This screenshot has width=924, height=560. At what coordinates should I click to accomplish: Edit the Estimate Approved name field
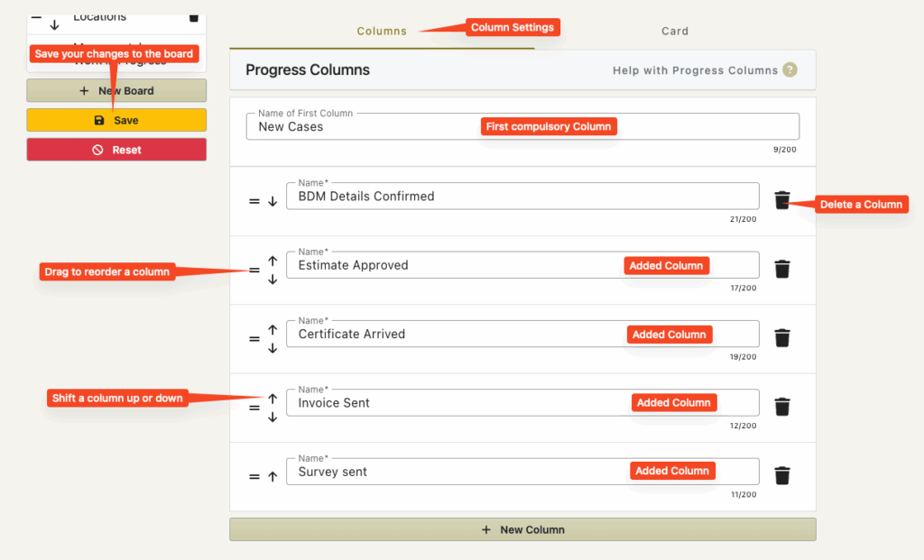(x=522, y=265)
